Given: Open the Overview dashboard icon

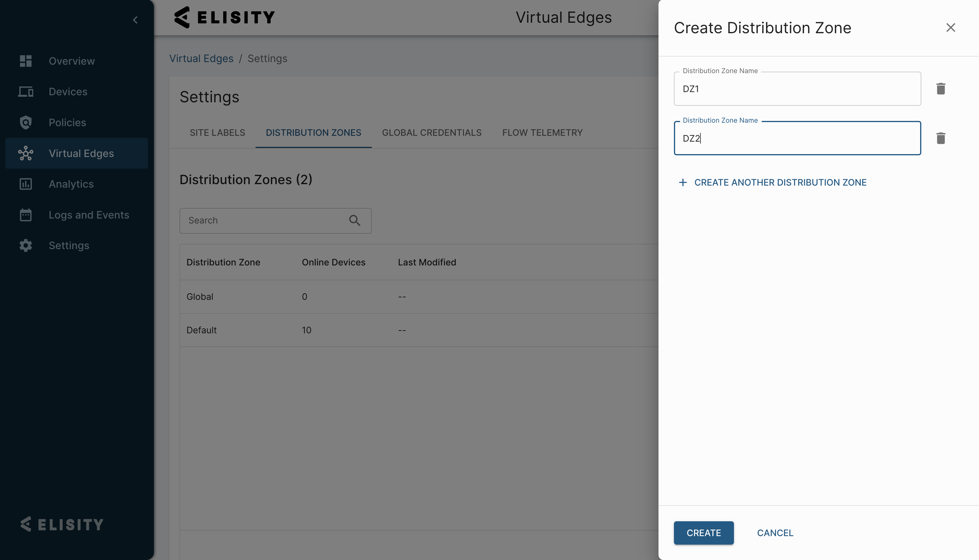Looking at the screenshot, I should 26,61.
